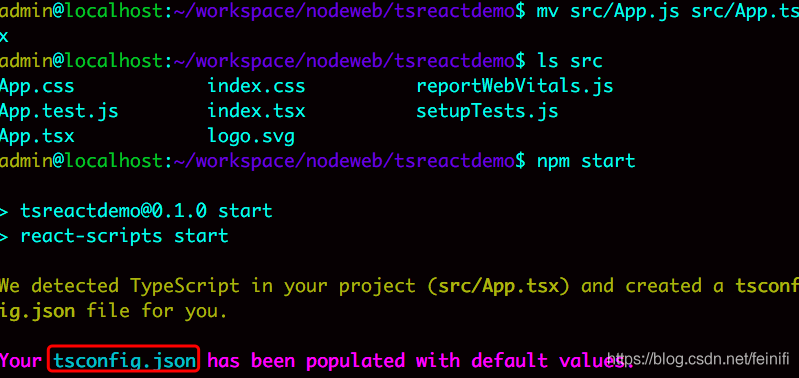Click index.tsx in the file listing
The width and height of the screenshot is (799, 378).
coord(256,111)
